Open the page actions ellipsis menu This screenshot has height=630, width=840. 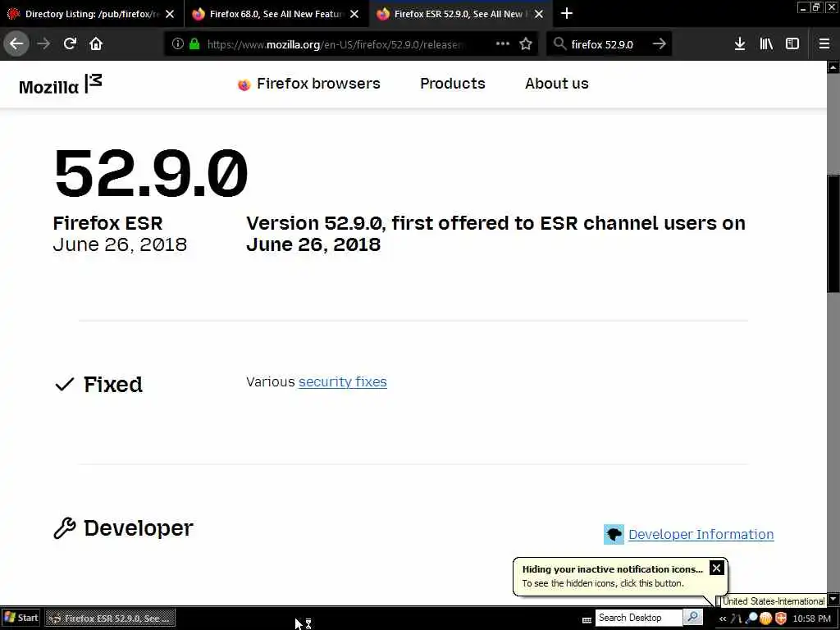[503, 44]
